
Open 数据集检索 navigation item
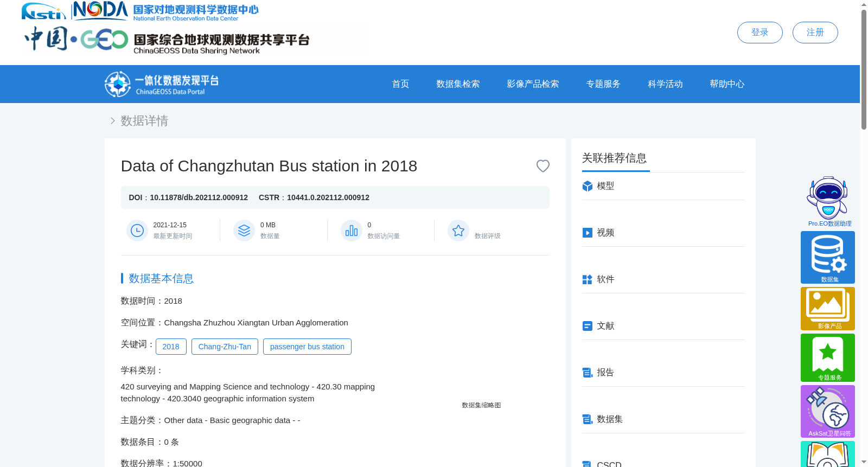[458, 84]
